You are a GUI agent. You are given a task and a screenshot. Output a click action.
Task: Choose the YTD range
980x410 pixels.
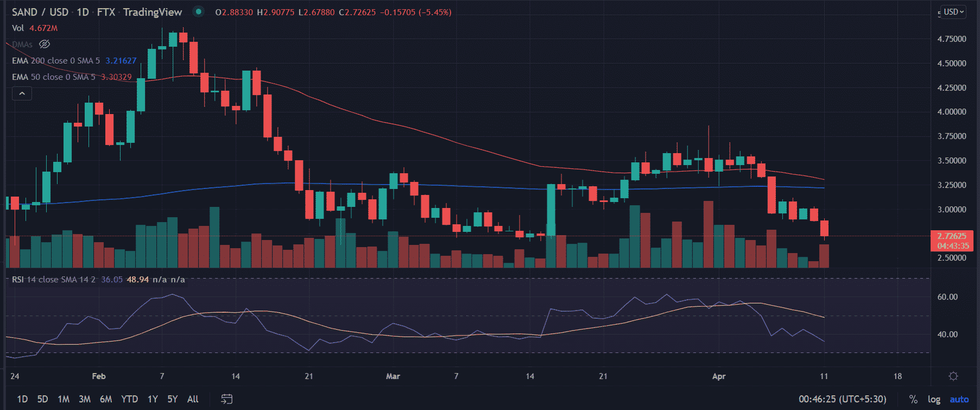pos(129,399)
